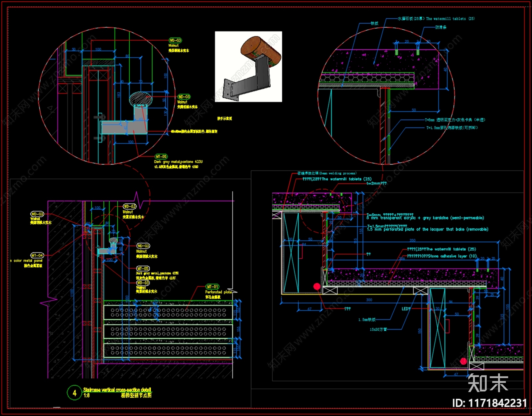Select the 'Perforated plate' label
The image size is (532, 416).
point(218,292)
